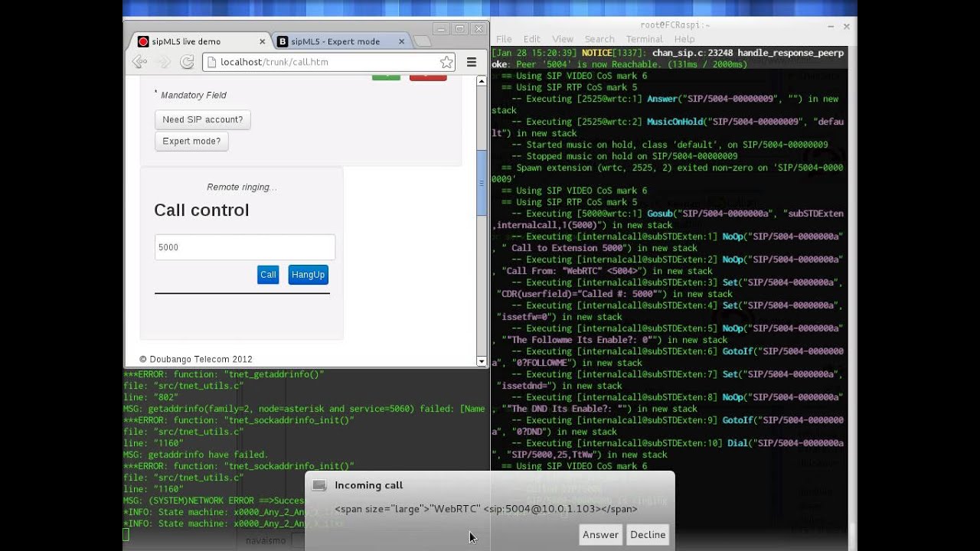Bookmark page with the star icon
Viewport: 980px width, 551px height.
click(446, 62)
